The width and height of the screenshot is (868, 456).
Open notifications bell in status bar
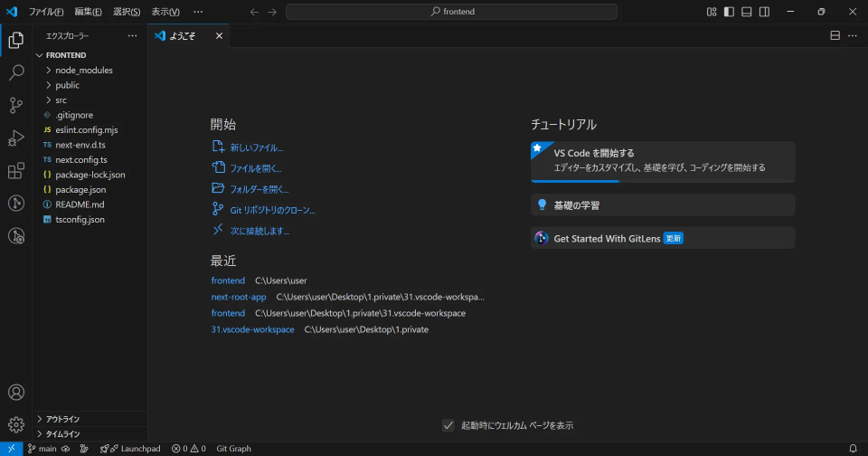coord(853,449)
